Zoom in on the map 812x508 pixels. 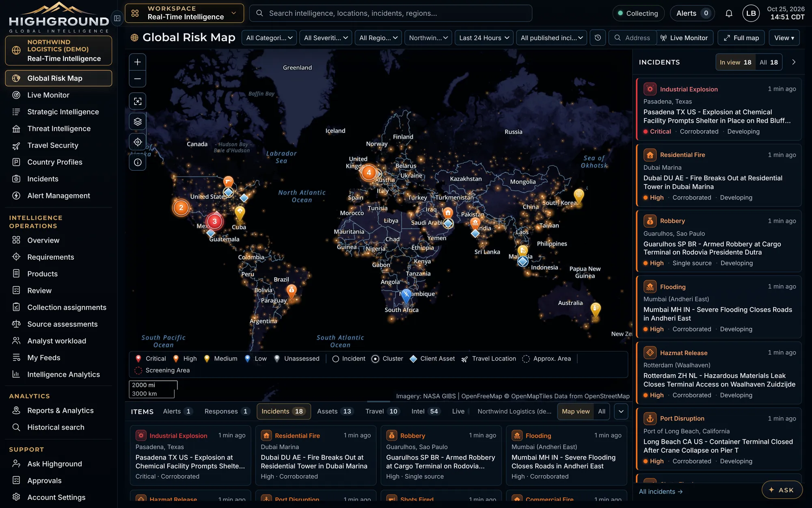tap(137, 62)
